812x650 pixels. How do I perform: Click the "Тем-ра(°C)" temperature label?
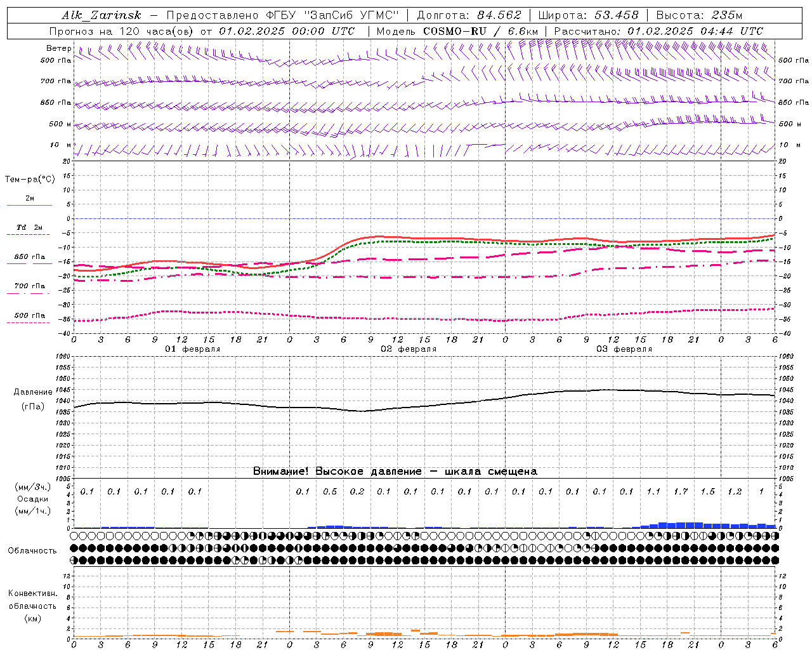pyautogui.click(x=30, y=180)
